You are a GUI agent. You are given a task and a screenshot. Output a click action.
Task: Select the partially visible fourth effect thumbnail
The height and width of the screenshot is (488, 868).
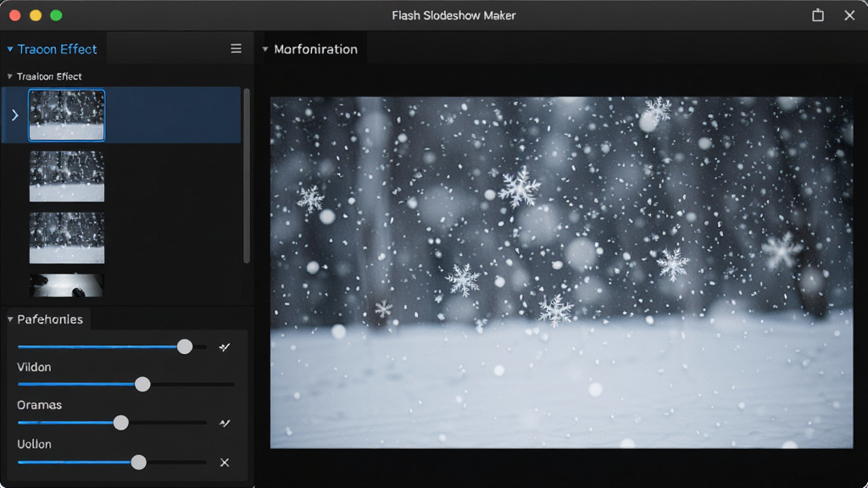coord(66,286)
